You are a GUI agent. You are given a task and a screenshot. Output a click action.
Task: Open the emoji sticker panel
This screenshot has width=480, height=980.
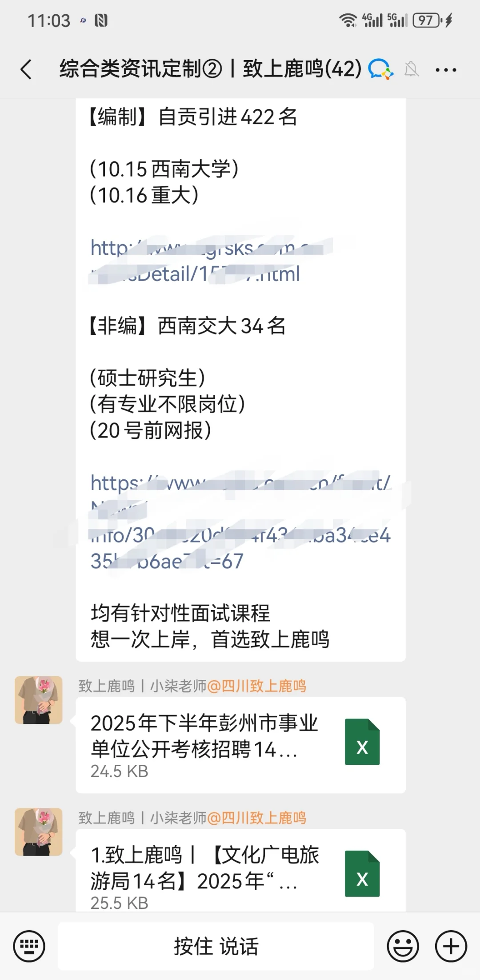pyautogui.click(x=403, y=946)
